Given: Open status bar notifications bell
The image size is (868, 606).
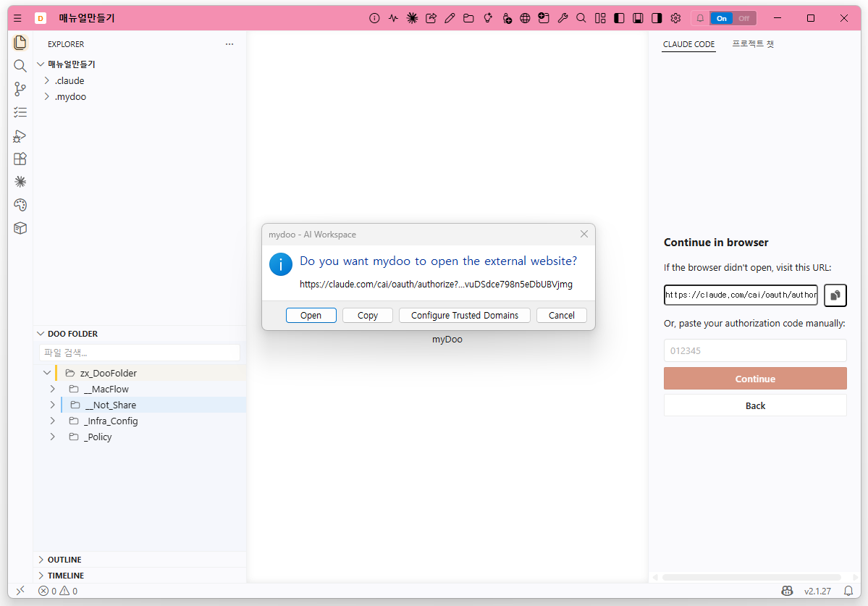Looking at the screenshot, I should (848, 591).
